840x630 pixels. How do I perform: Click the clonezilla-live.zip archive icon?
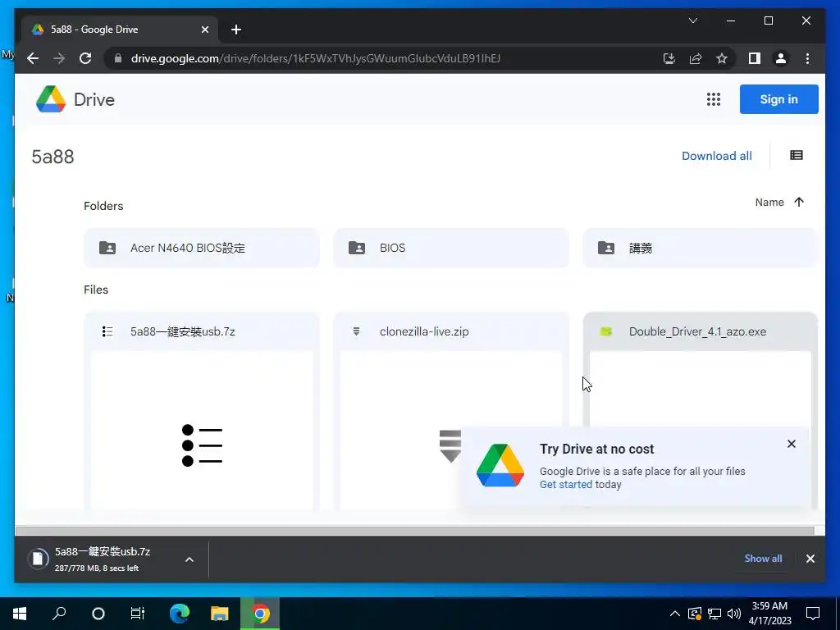pos(356,331)
